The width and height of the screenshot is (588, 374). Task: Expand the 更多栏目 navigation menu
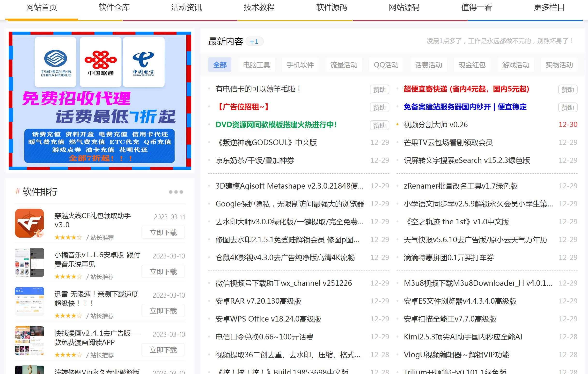click(549, 7)
